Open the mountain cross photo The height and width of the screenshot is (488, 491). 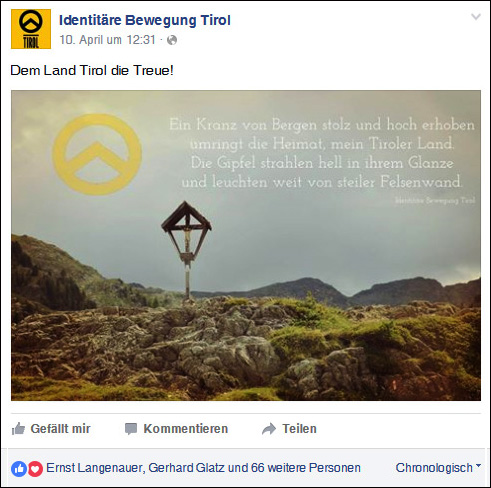246,245
